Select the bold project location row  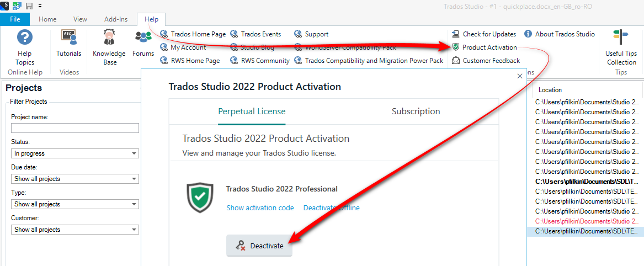(x=587, y=182)
